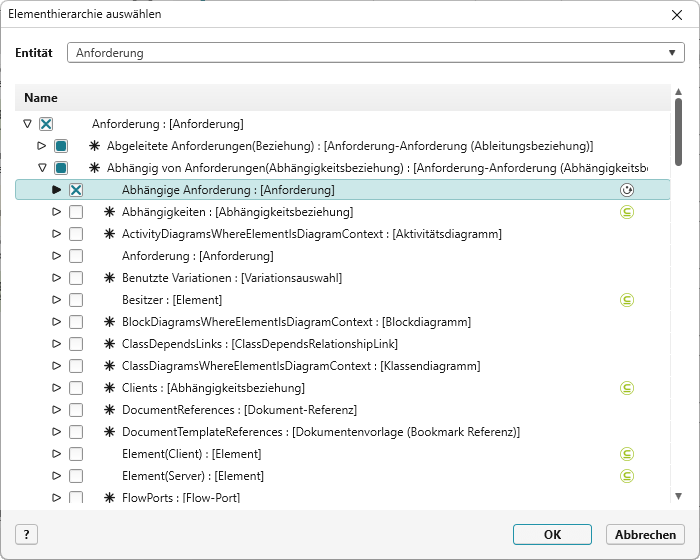Click the green icon beside Abhängigkeiten row
700x560 pixels.
tap(627, 212)
